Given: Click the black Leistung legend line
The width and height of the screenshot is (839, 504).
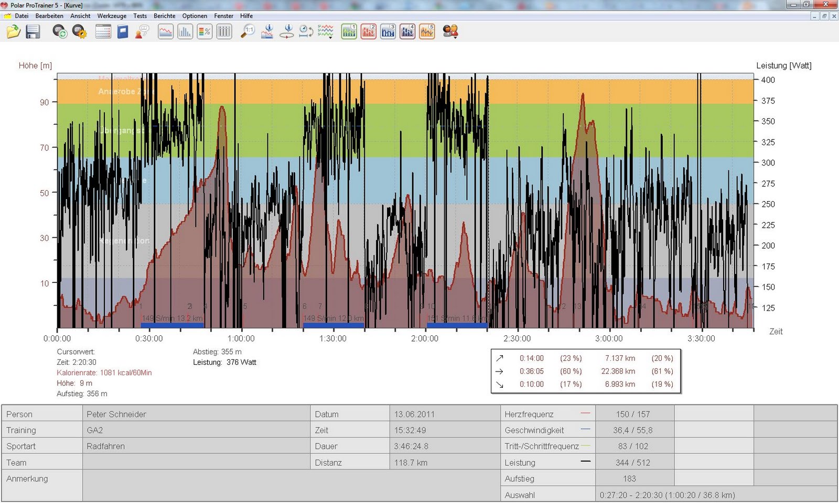Looking at the screenshot, I should (586, 462).
